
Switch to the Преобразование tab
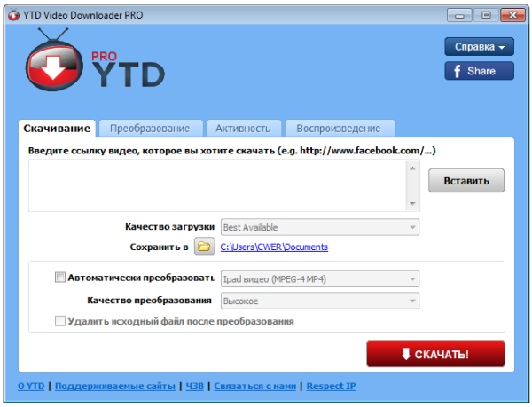coord(150,129)
